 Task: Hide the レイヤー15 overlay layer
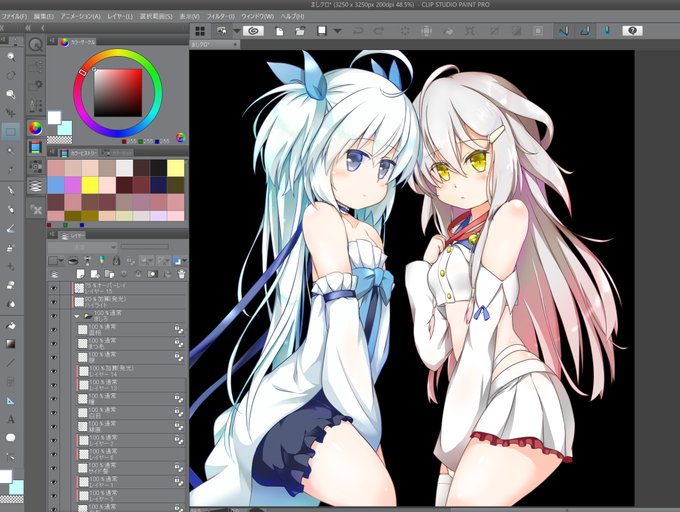click(x=54, y=288)
